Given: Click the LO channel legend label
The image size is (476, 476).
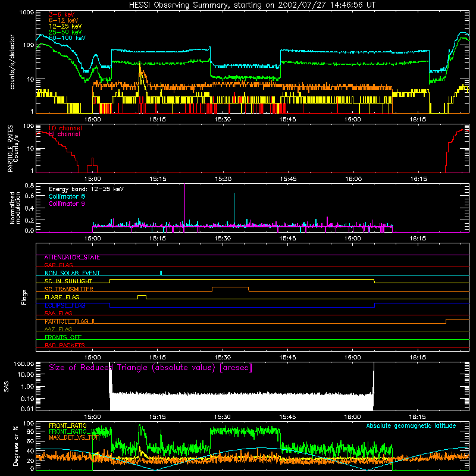Looking at the screenshot, I should point(65,128).
